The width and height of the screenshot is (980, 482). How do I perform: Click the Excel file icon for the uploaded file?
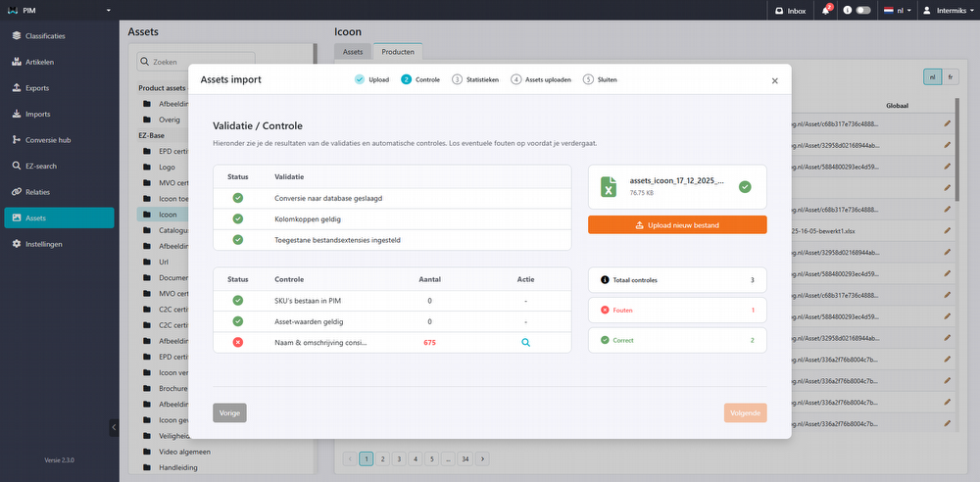(x=609, y=186)
